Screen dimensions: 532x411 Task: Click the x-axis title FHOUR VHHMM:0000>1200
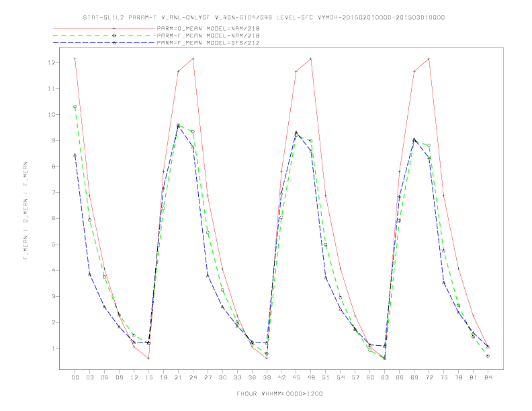coord(279,394)
